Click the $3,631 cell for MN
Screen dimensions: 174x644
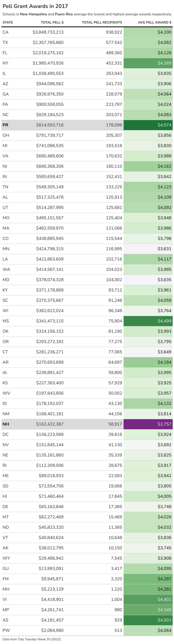click(148, 249)
